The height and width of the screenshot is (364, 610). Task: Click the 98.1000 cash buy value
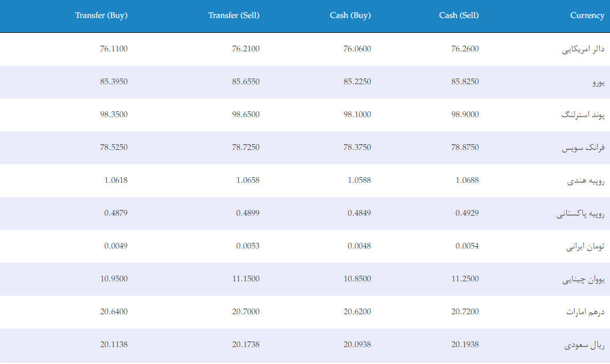[x=357, y=114]
